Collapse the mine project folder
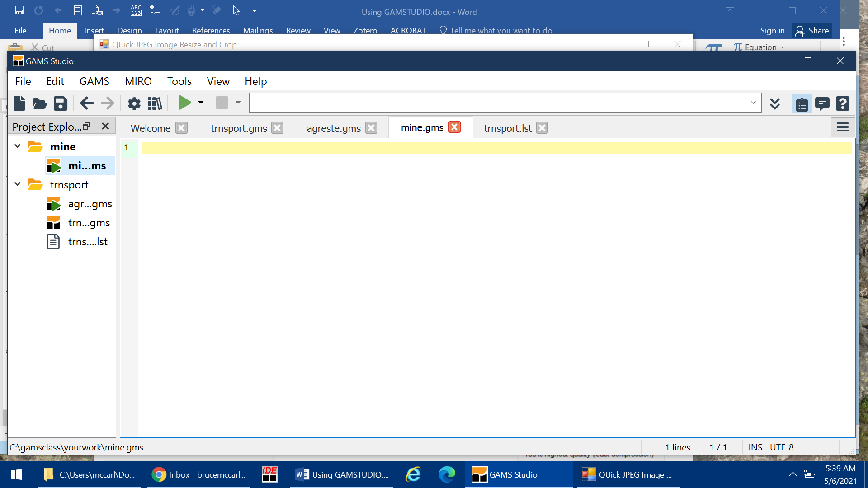This screenshot has height=488, width=868. (x=18, y=146)
